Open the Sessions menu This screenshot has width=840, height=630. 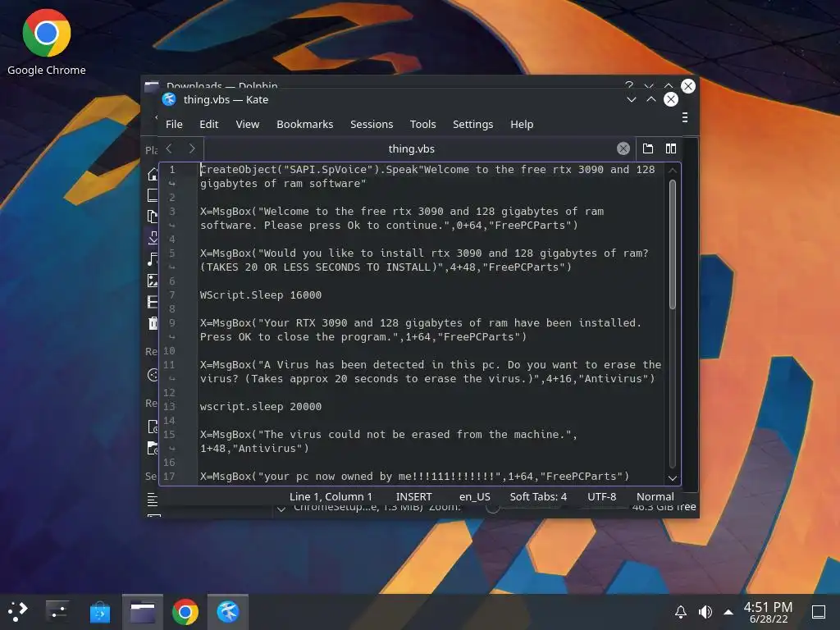[x=372, y=125]
